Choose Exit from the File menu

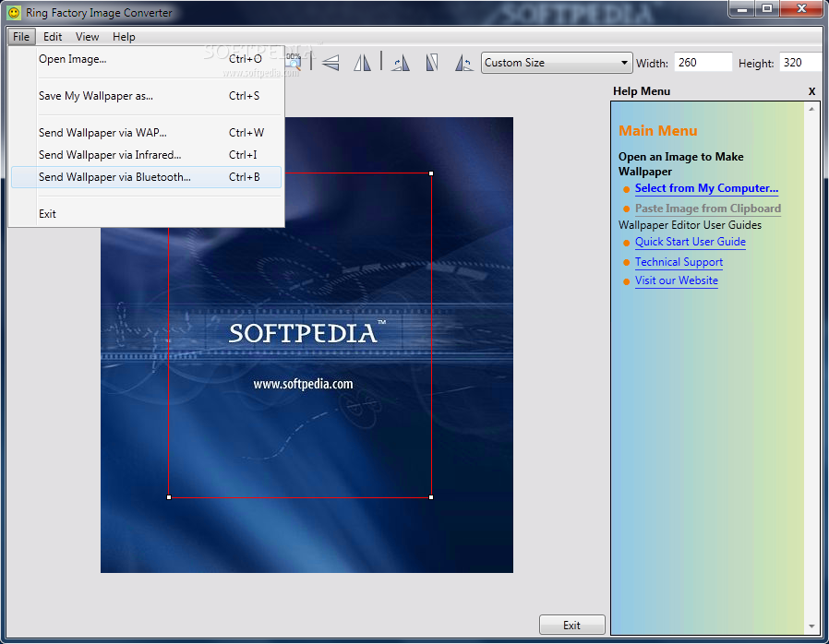pyautogui.click(x=146, y=214)
